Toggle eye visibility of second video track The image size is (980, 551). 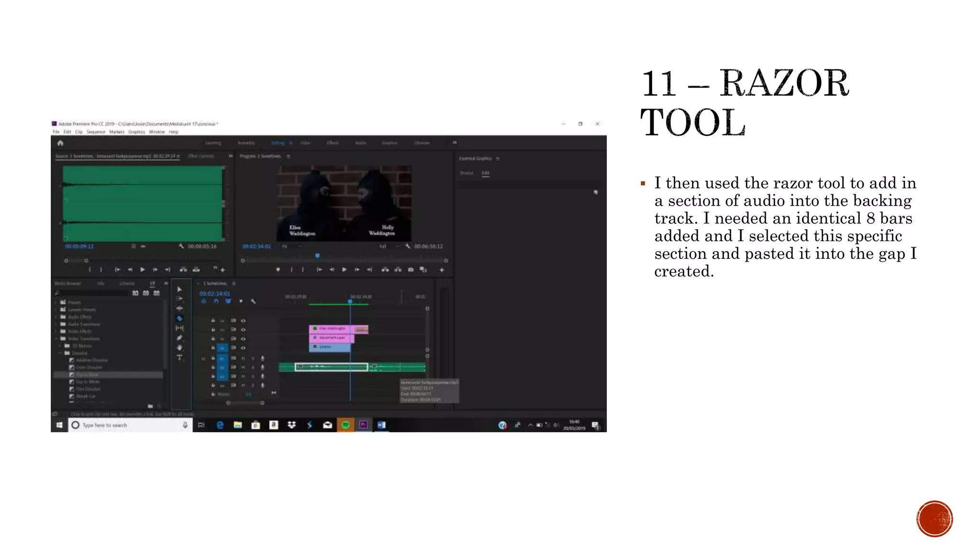[243, 330]
